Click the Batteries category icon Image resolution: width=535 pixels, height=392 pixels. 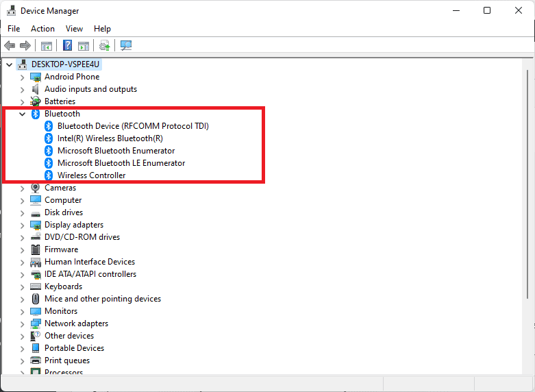coord(35,101)
